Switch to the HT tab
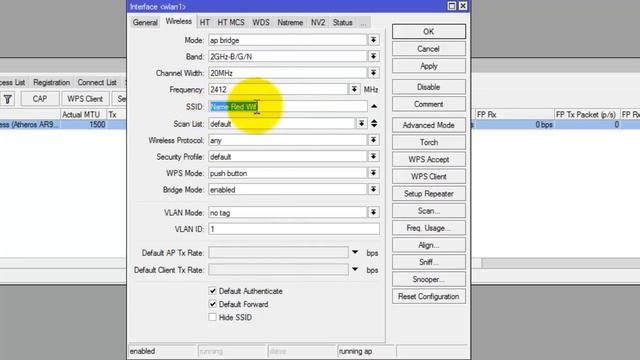 [204, 22]
